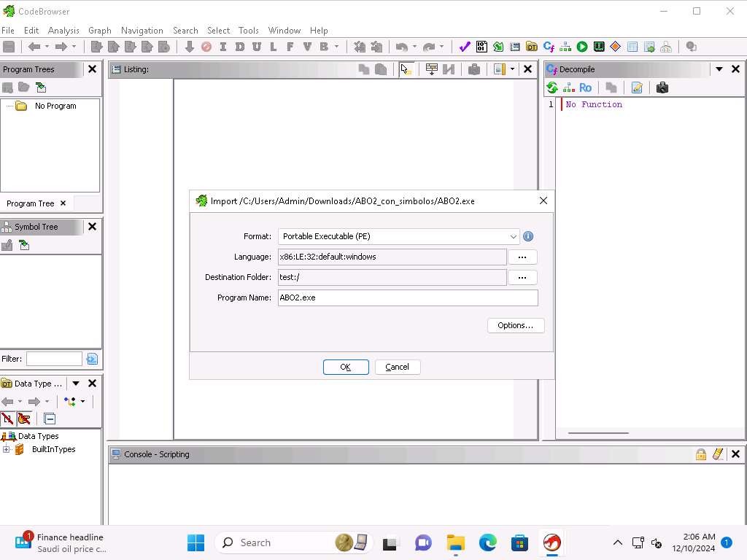Viewport: 747px width, 560px height.
Task: Open the Format dropdown in Import dialog
Action: point(513,236)
